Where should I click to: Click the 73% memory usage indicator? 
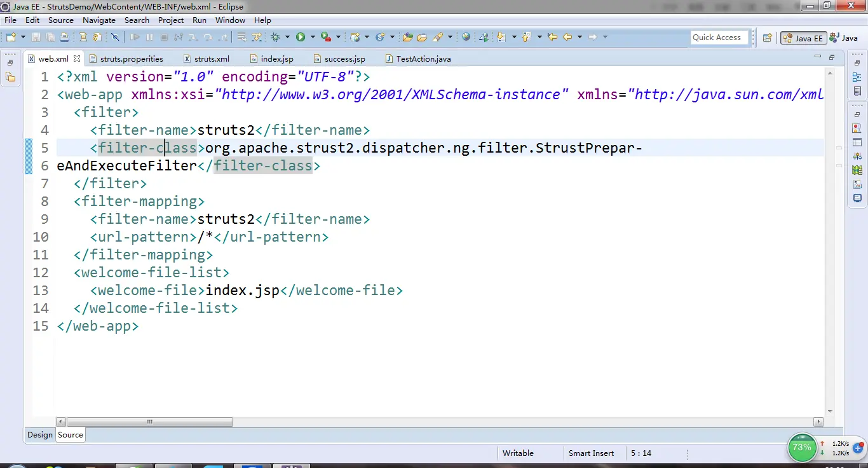click(x=802, y=448)
